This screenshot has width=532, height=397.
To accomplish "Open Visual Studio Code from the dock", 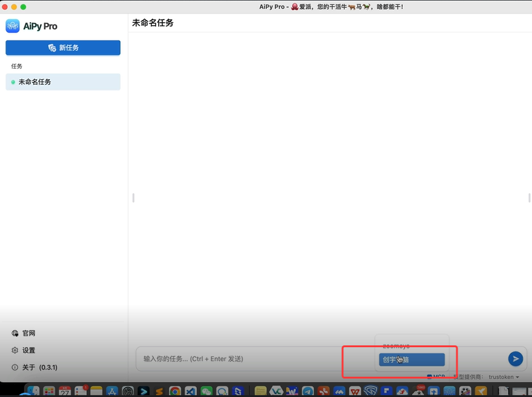I will click(x=191, y=391).
